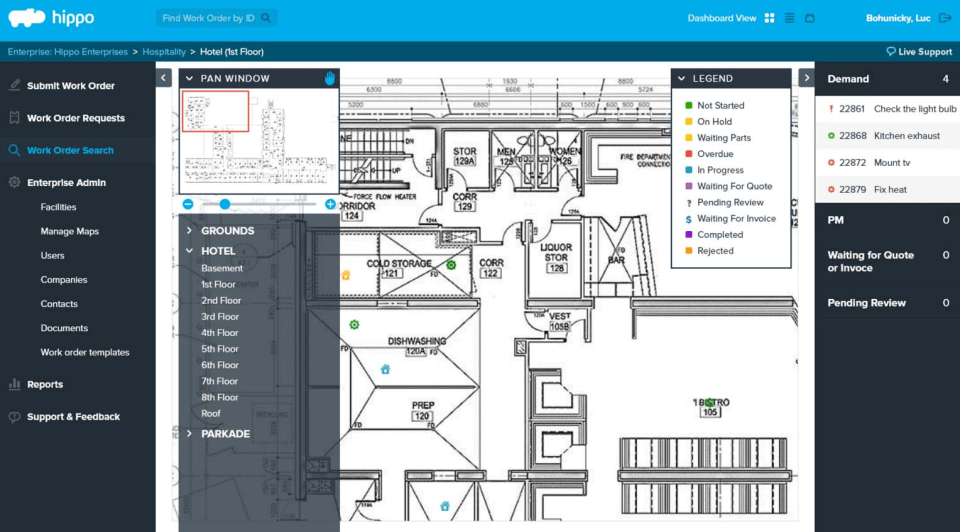Open Work Order Requests in sidebar
Image resolution: width=960 pixels, height=532 pixels.
(75, 118)
